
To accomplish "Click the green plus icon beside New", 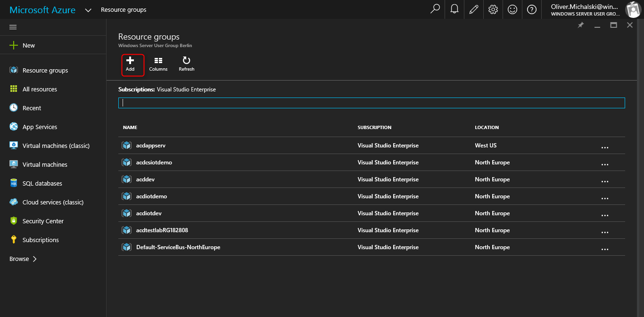I will 14,46.
